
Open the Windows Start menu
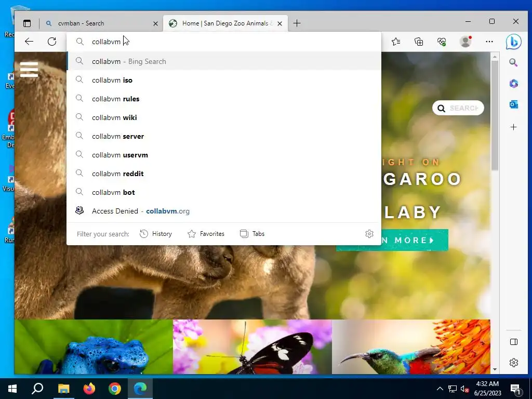point(12,389)
